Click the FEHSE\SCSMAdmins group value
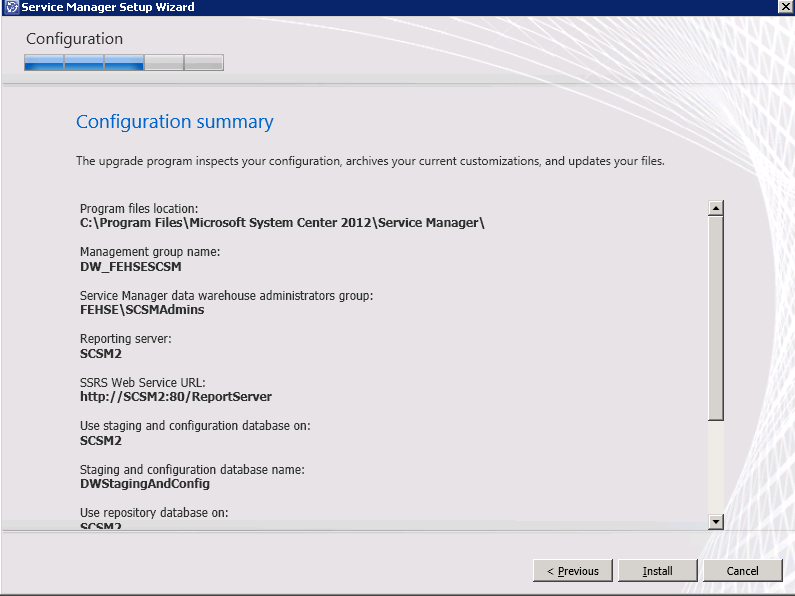 coord(142,310)
